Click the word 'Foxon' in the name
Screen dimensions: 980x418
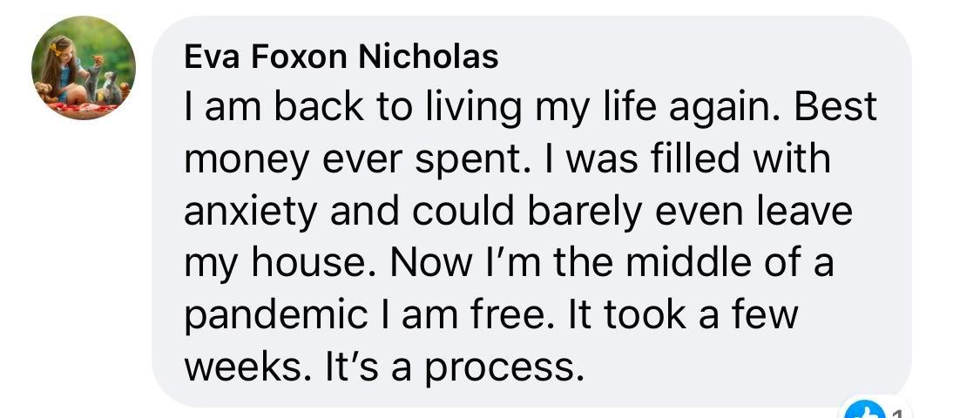299,57
